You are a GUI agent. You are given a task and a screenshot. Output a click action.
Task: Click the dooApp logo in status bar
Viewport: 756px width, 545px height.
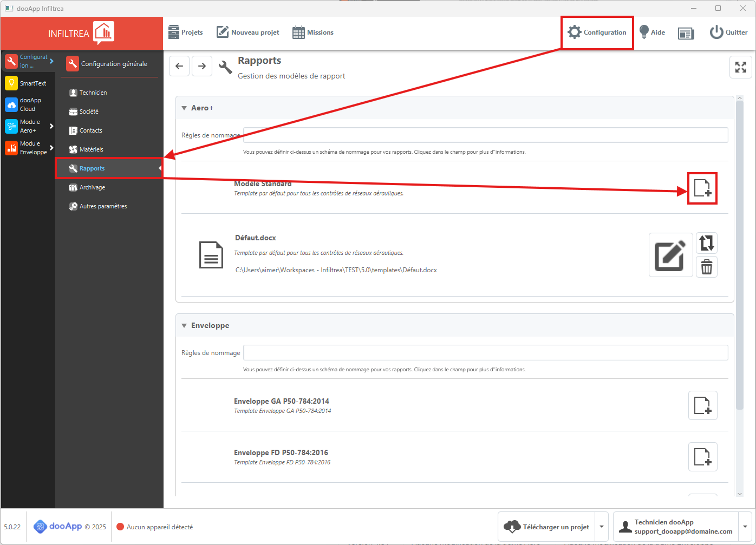(57, 527)
